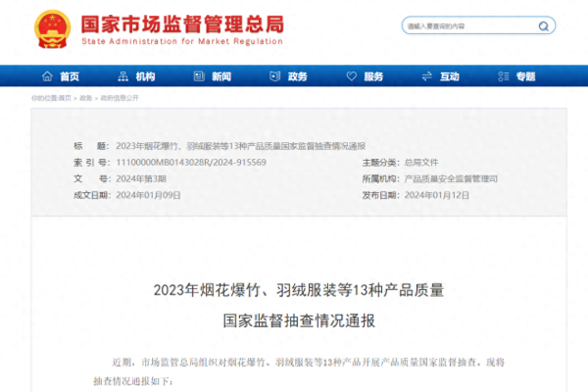The width and height of the screenshot is (588, 392).
Task: Click the paragraph beginning 近期，市场监管总局
Action: (x=299, y=371)
